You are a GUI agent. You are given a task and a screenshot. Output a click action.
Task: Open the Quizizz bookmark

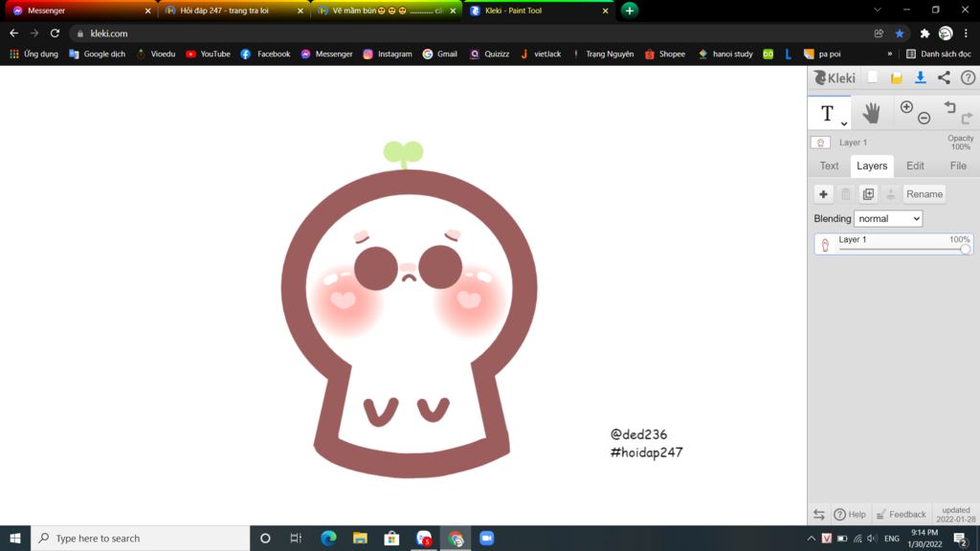click(x=489, y=54)
